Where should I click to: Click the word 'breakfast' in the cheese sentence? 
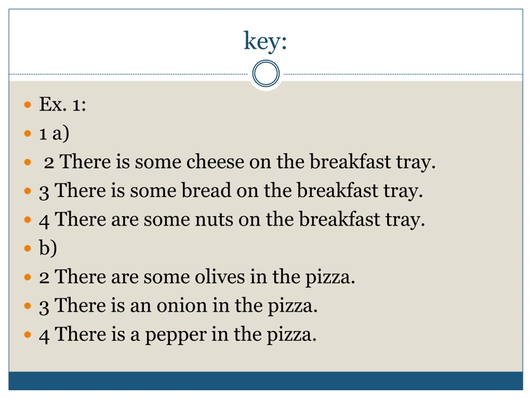click(x=350, y=162)
